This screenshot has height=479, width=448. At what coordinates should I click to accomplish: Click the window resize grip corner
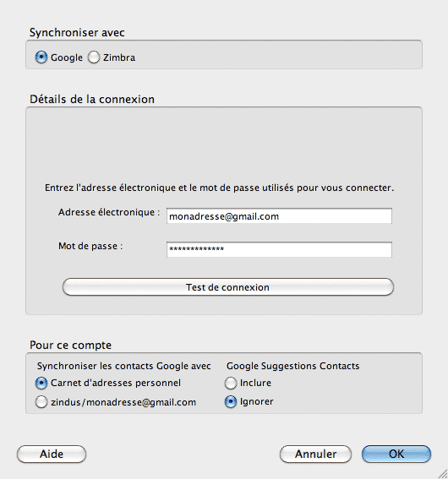coord(442,474)
